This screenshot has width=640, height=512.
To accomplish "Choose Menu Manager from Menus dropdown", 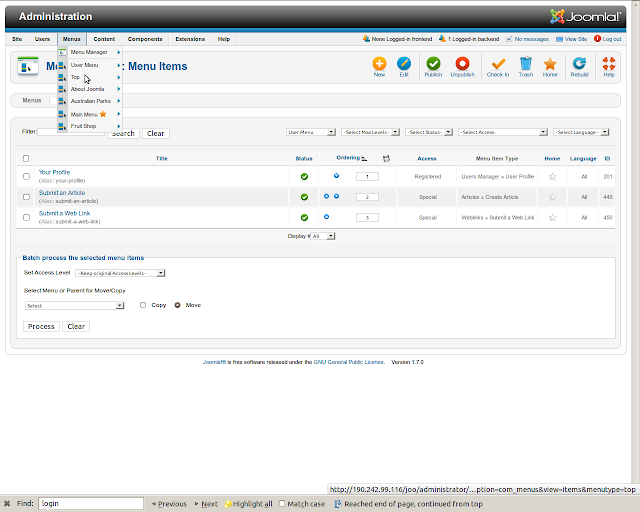I will 90,52.
